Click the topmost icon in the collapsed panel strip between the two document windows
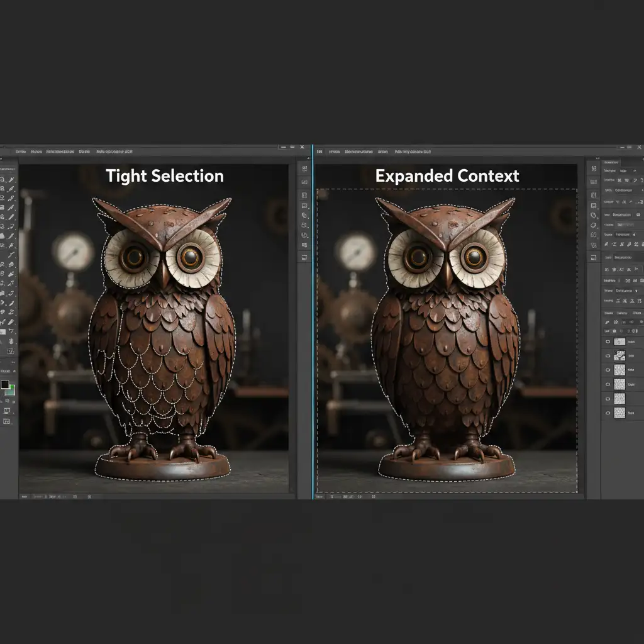 point(304,170)
